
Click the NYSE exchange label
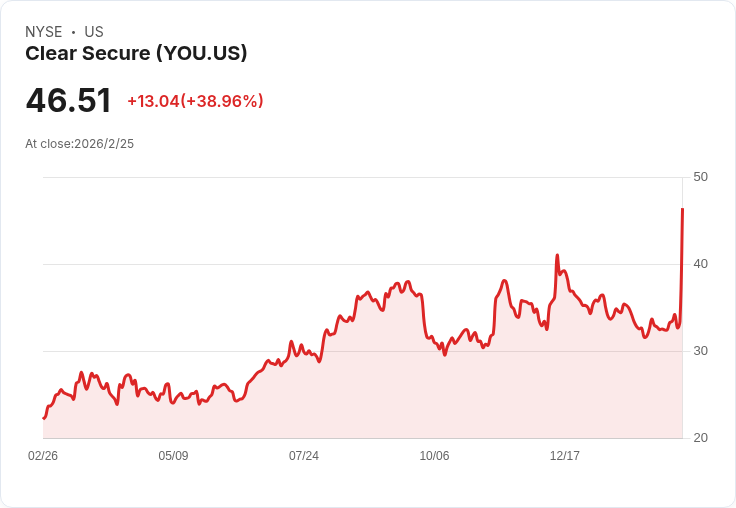coord(44,32)
